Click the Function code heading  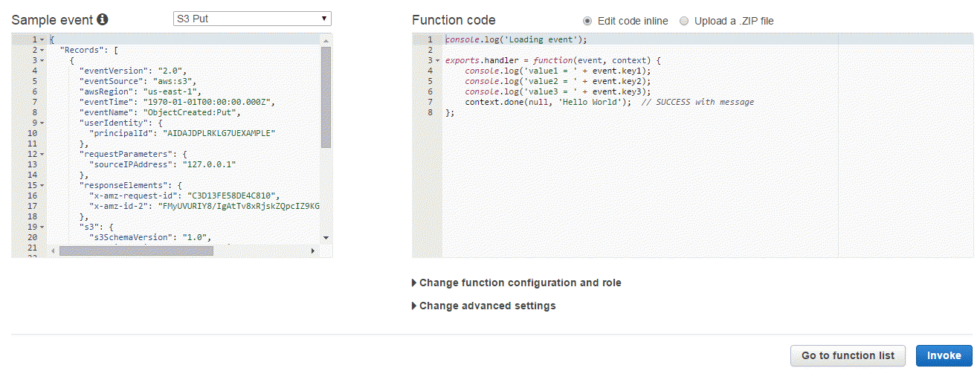(454, 20)
